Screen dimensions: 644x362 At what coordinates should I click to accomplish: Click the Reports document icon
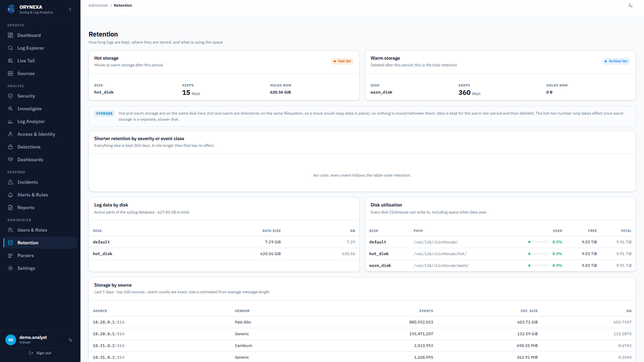[10, 208]
